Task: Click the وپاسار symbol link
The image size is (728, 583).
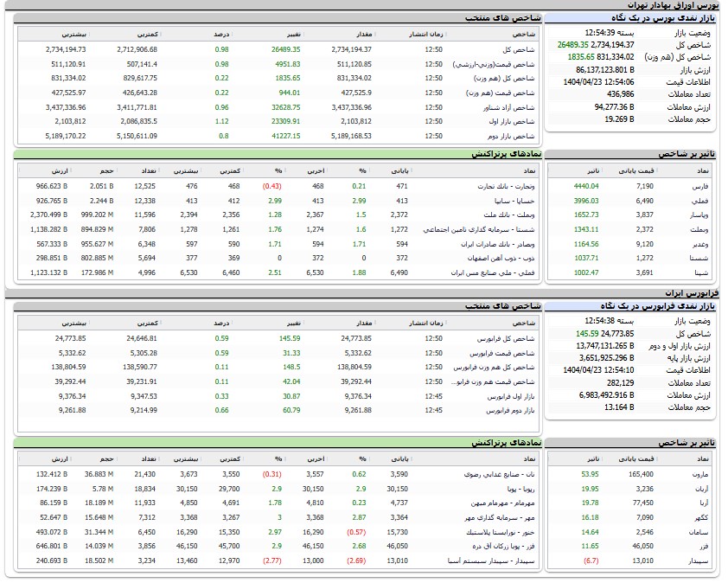Action: coord(699,215)
